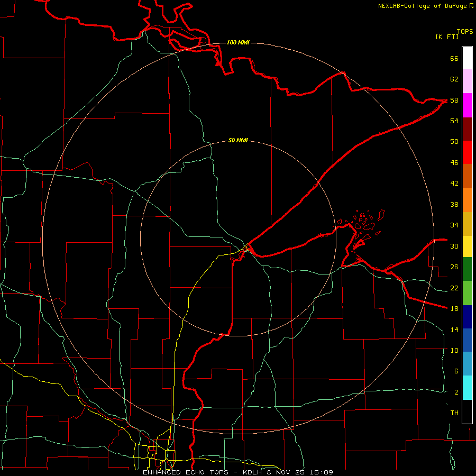
Task: Click the 50 legend value
Action: point(454,142)
